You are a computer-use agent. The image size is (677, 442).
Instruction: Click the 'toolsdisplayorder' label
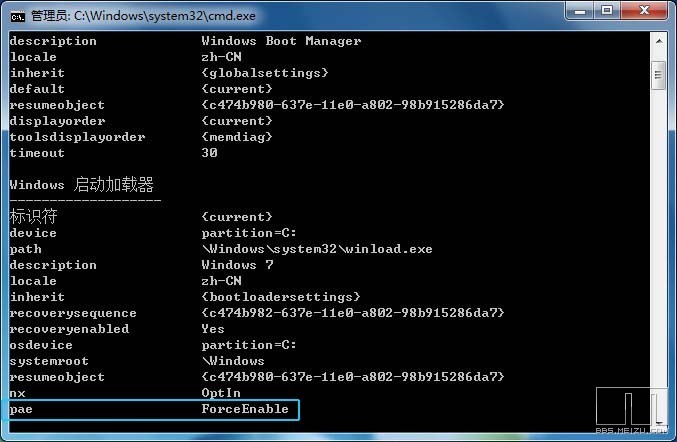pyautogui.click(x=77, y=137)
